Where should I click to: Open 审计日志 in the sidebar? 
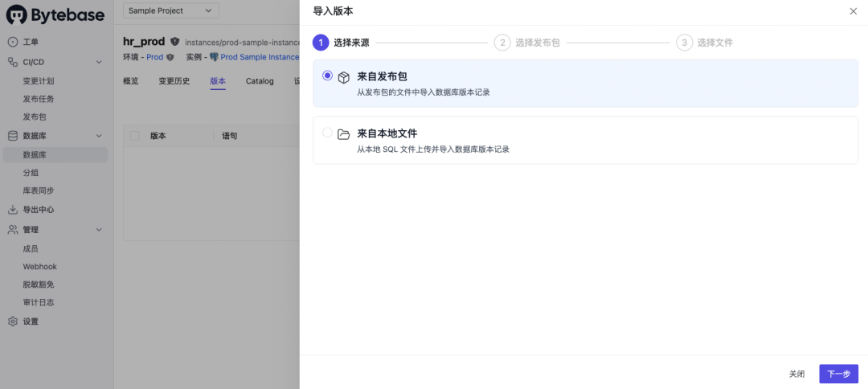tap(39, 303)
